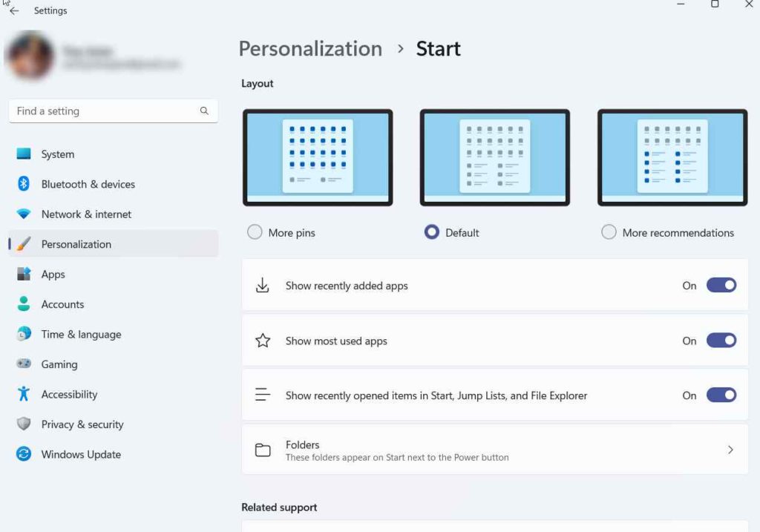Expand Folders chevron arrow
760x532 pixels.
coord(730,450)
